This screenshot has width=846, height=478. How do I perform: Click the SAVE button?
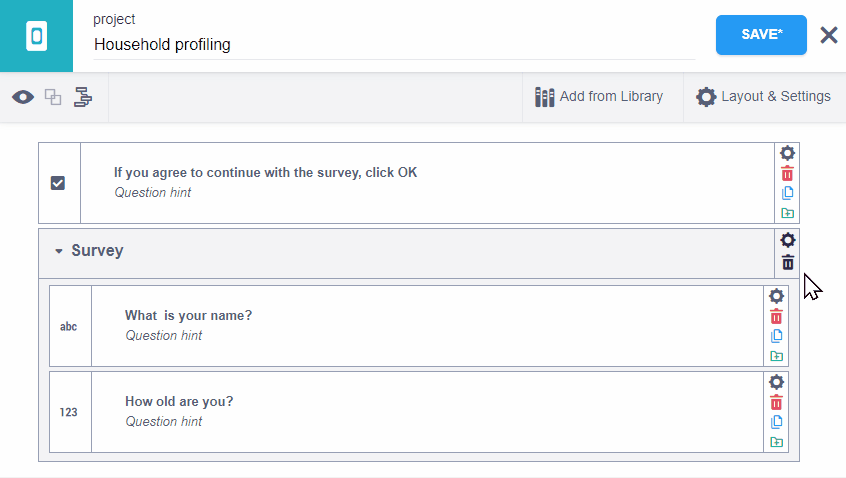tap(761, 34)
